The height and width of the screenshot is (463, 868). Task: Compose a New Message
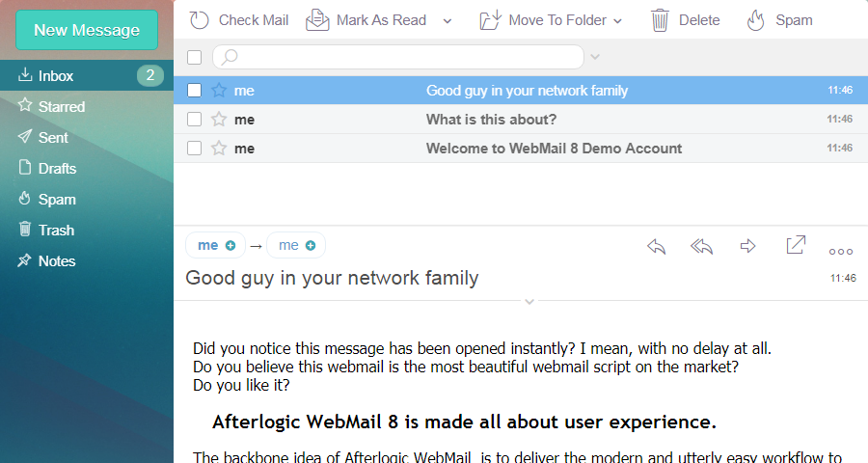87,30
